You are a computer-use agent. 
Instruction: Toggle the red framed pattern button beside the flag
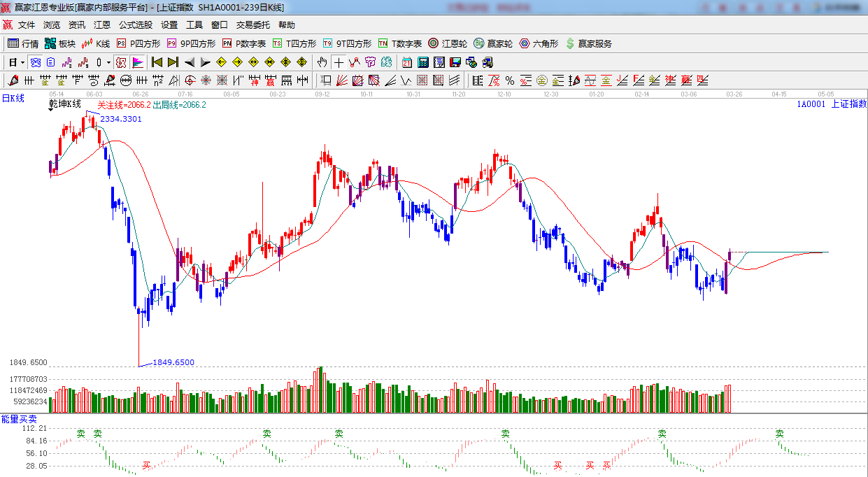(x=121, y=62)
